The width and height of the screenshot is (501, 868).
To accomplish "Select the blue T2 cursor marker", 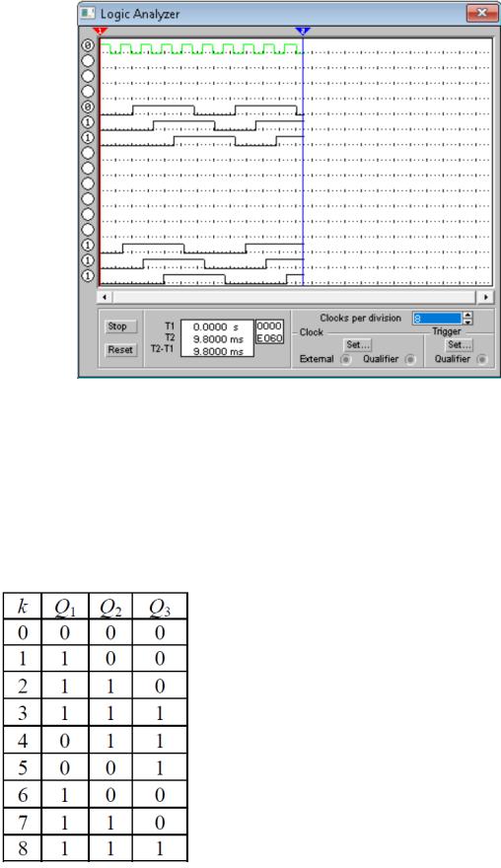I will 303,31.
